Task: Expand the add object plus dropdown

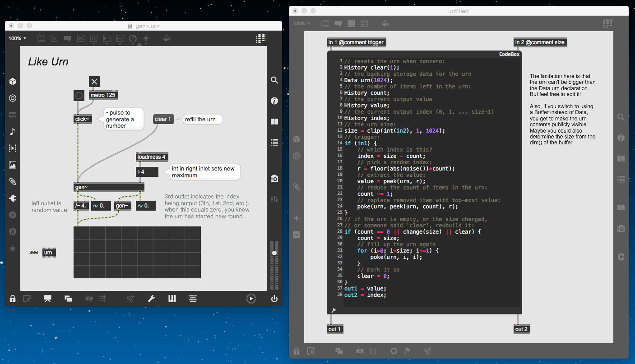Action: pos(146,39)
